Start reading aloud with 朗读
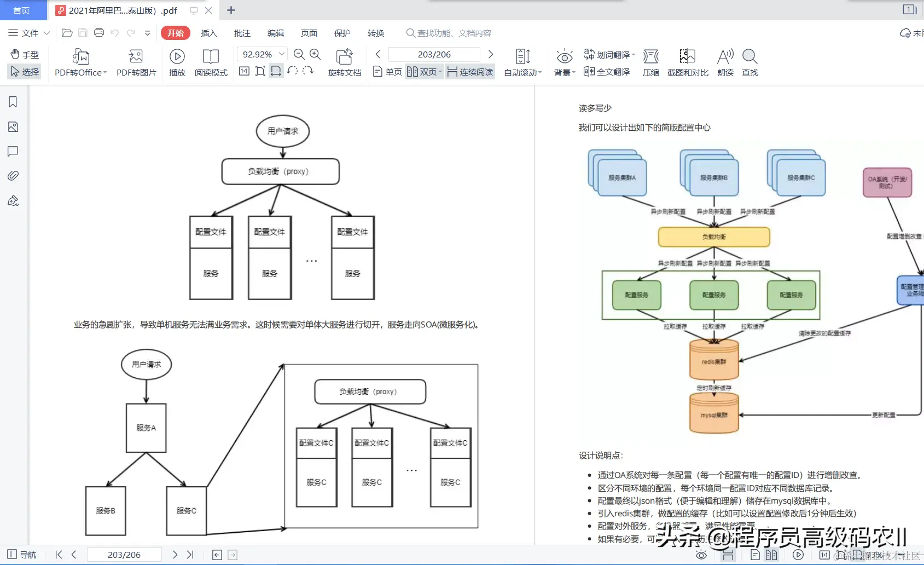Viewport: 924px width, 565px height. 724,62
